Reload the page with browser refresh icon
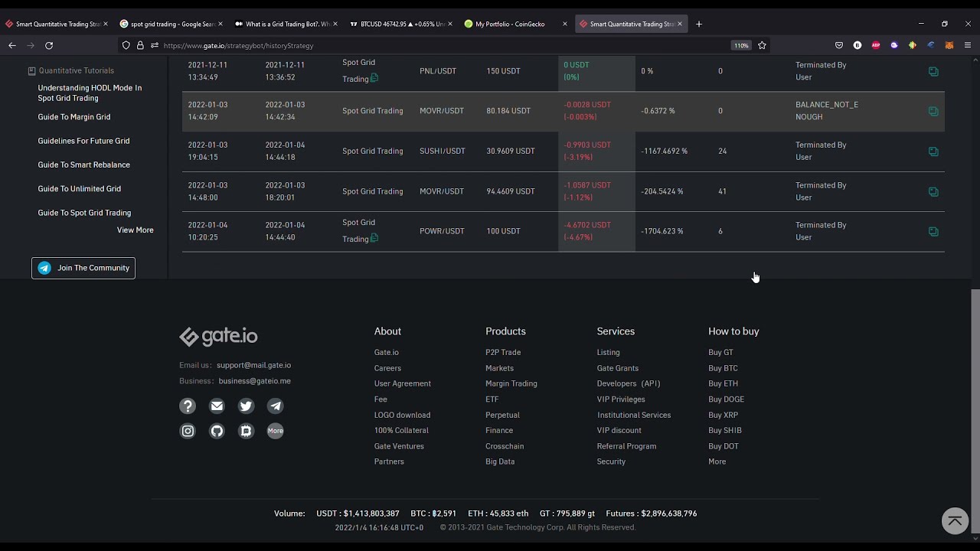 point(49,45)
